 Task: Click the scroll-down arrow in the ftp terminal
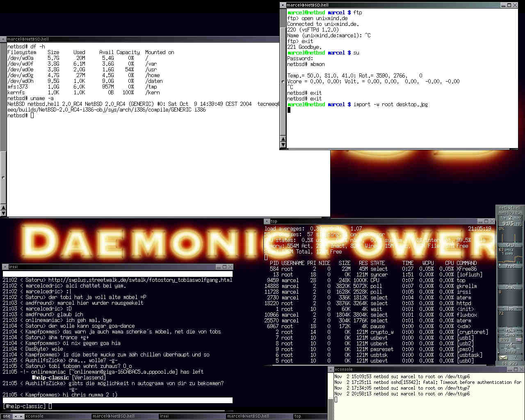click(283, 145)
